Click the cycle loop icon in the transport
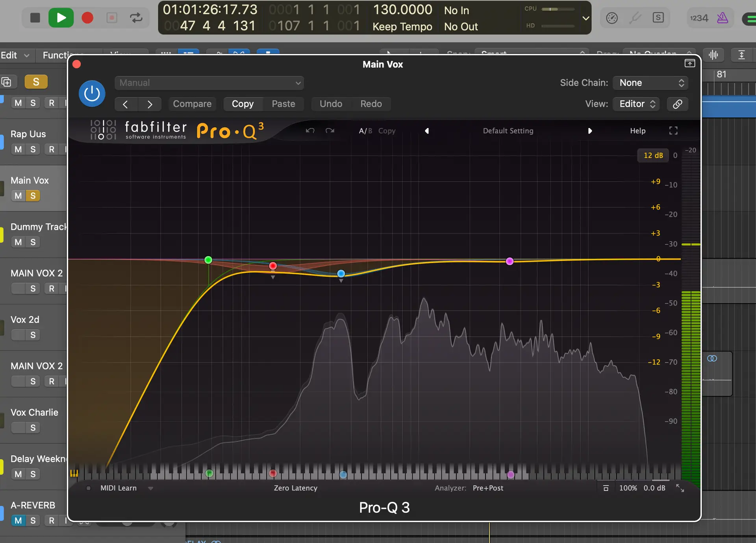The height and width of the screenshot is (543, 756). pos(136,18)
